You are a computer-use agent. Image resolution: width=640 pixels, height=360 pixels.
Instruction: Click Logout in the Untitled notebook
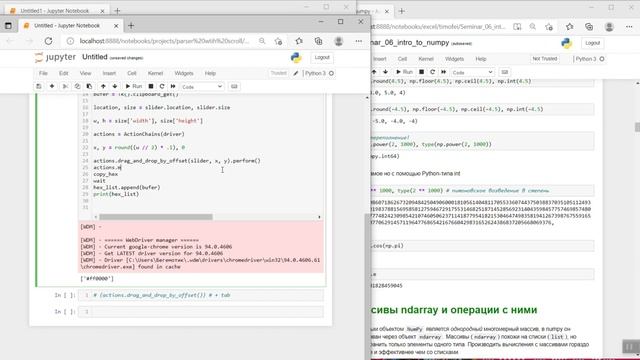click(322, 58)
